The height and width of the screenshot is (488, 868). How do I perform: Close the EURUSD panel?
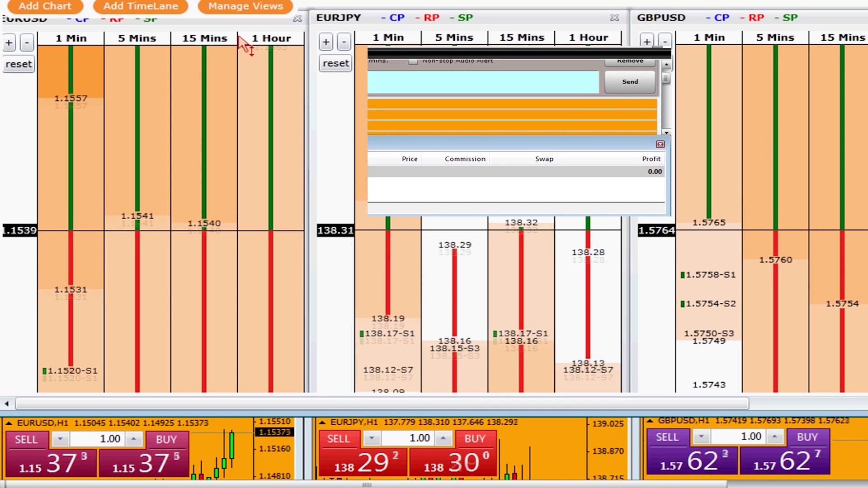click(297, 19)
